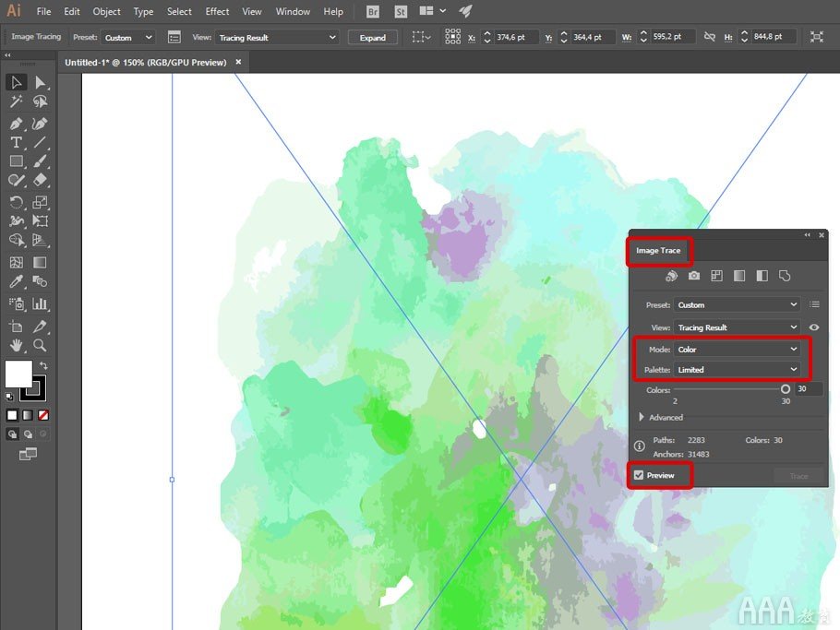Select the Shaper tool
Image resolution: width=840 pixels, height=630 pixels.
click(16, 180)
